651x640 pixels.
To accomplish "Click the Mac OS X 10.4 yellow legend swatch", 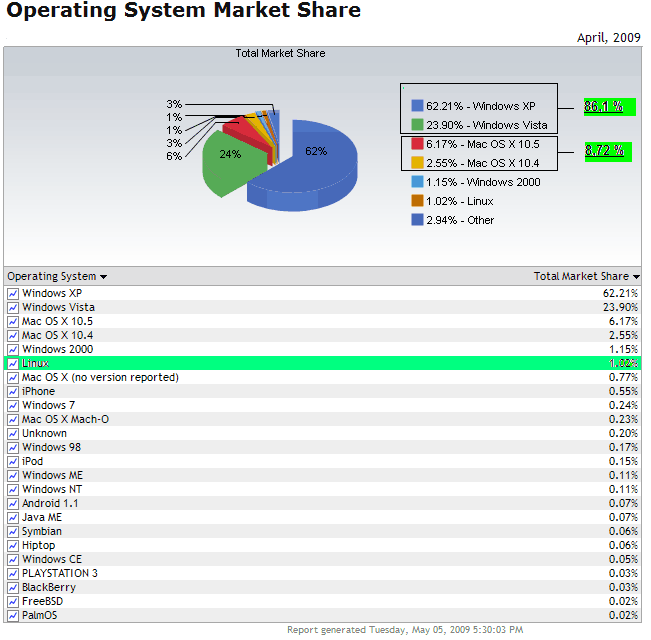I will point(417,163).
